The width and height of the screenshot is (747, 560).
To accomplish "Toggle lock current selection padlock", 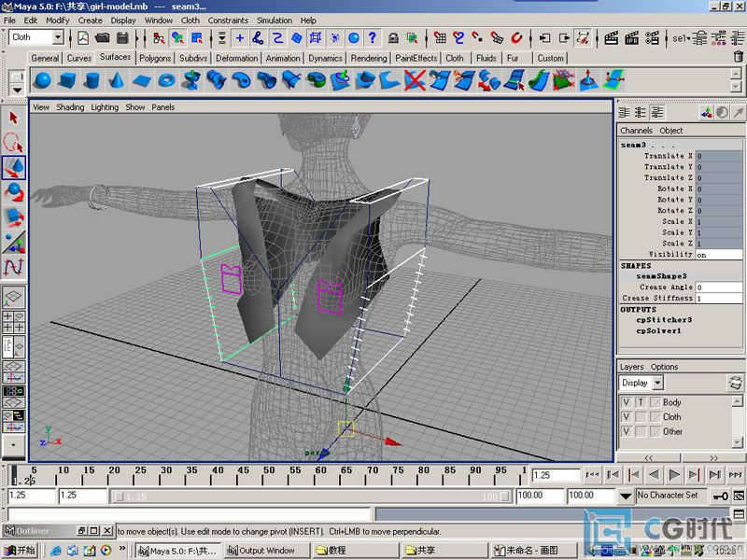I will tap(393, 37).
